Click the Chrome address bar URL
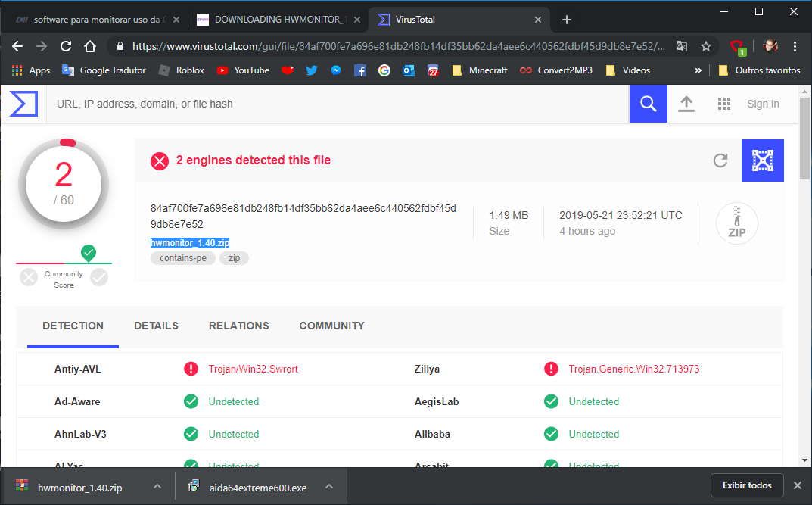Image resolution: width=812 pixels, height=505 pixels. tap(398, 47)
